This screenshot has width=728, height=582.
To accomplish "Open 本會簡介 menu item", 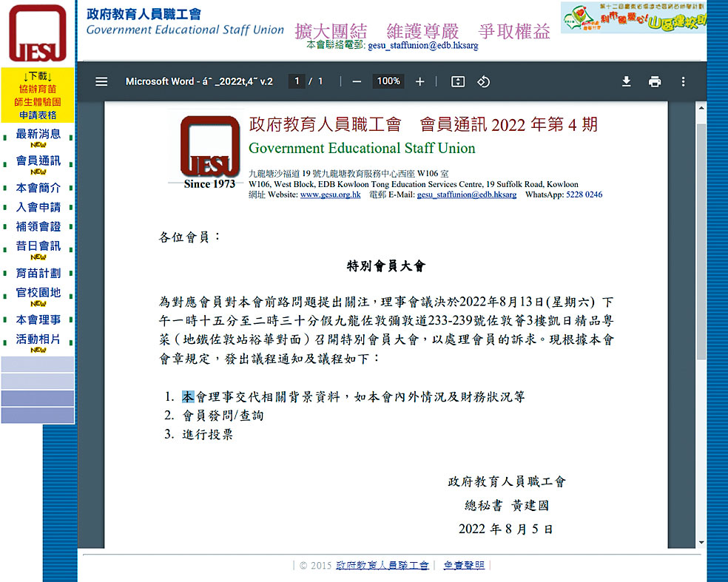I will pos(38,188).
